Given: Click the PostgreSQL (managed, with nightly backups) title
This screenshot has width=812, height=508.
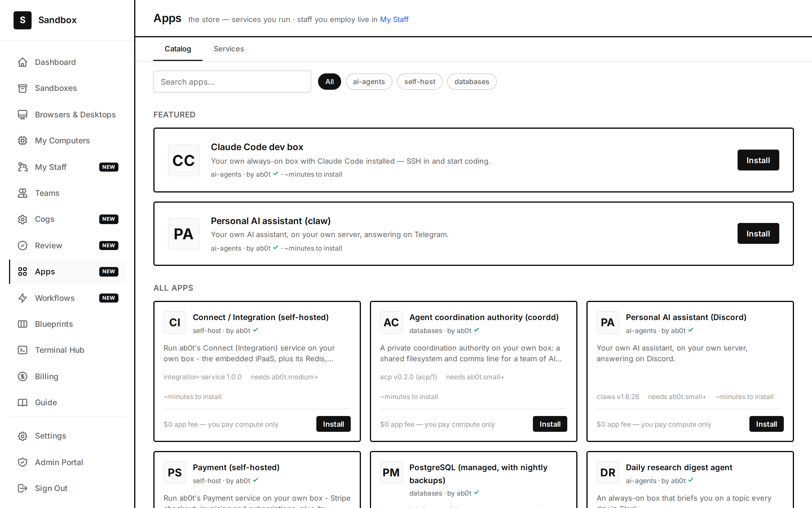Looking at the screenshot, I should tap(478, 474).
